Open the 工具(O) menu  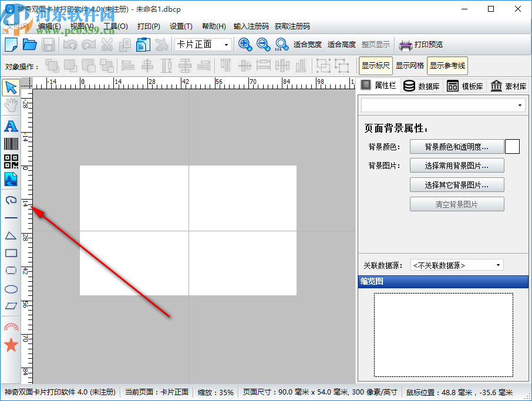point(115,26)
